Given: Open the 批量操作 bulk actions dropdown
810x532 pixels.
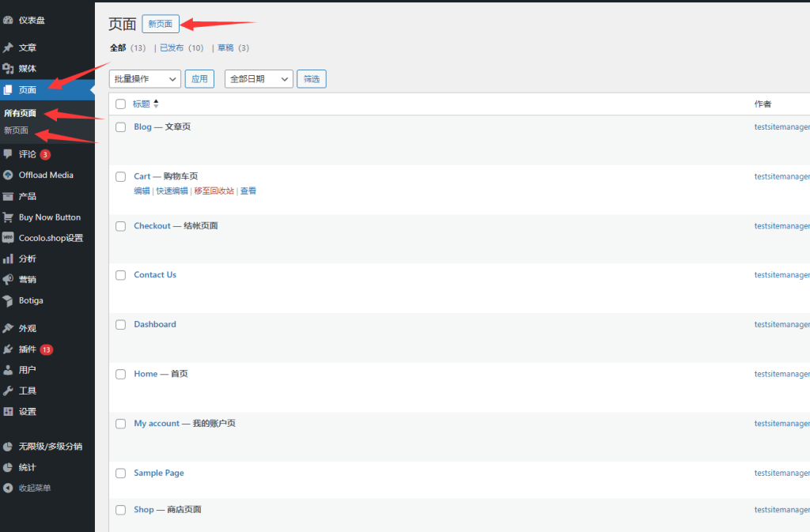Looking at the screenshot, I should (x=145, y=79).
